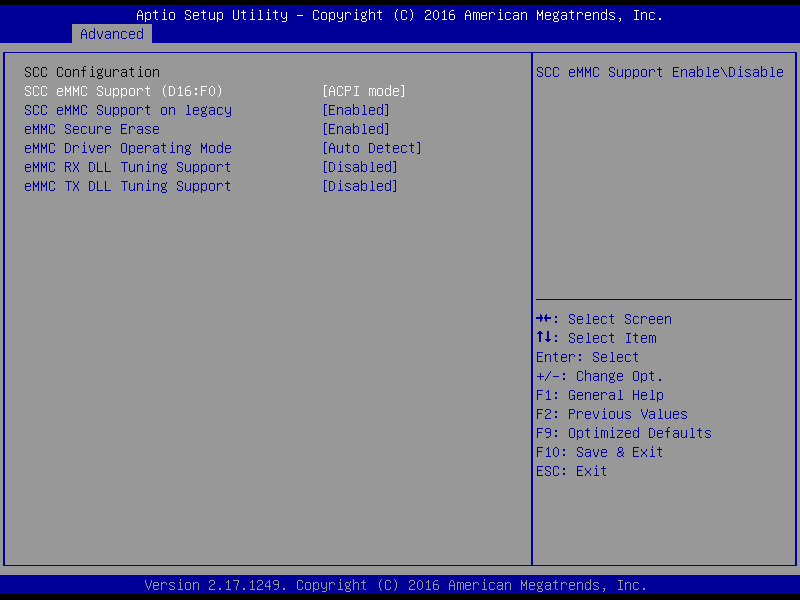The image size is (800, 600).
Task: Select eMMC RX DLL Tuning Support label
Action: 128,167
